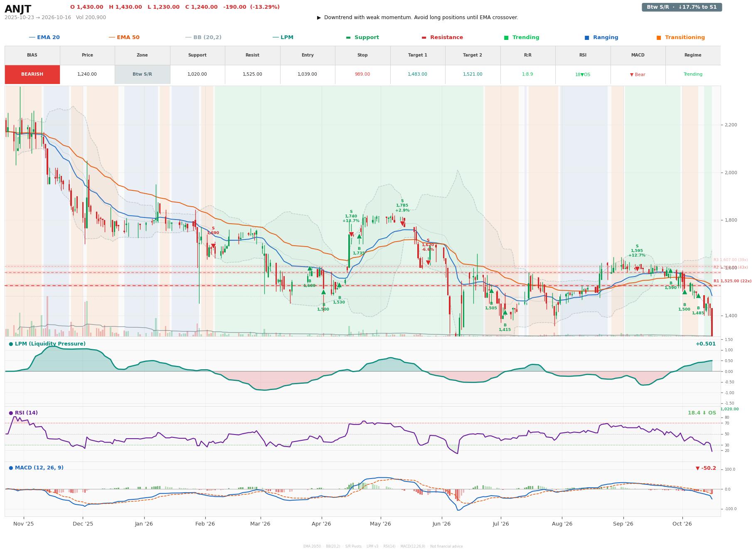The image size is (756, 553).
Task: Click the buy triangle above B 1,600
Action: (310, 268)
